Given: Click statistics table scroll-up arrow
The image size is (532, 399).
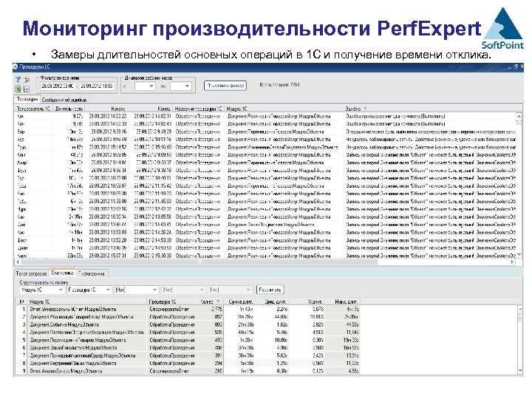Looking at the screenshot, I should [519, 309].
